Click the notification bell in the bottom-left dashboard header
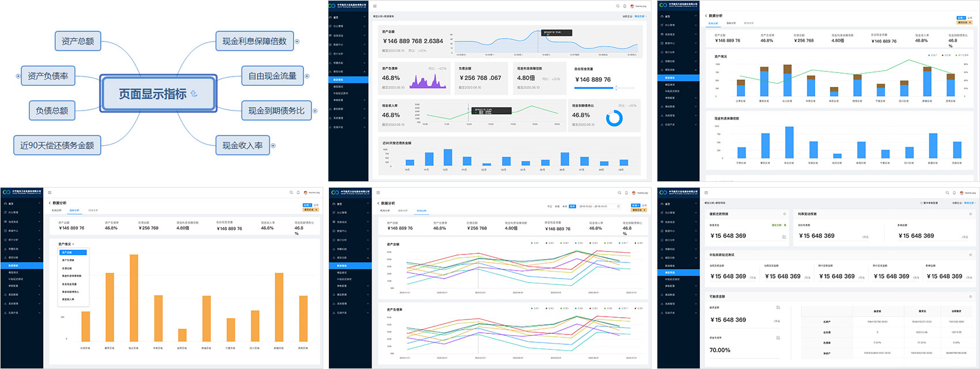Image resolution: width=980 pixels, height=369 pixels. (x=298, y=193)
